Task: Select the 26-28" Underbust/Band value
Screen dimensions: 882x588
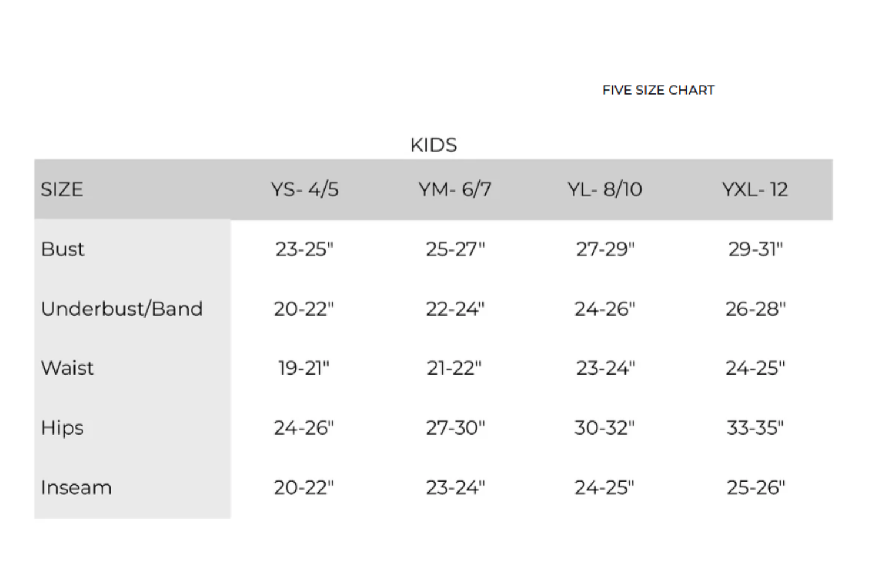Action: click(x=755, y=309)
